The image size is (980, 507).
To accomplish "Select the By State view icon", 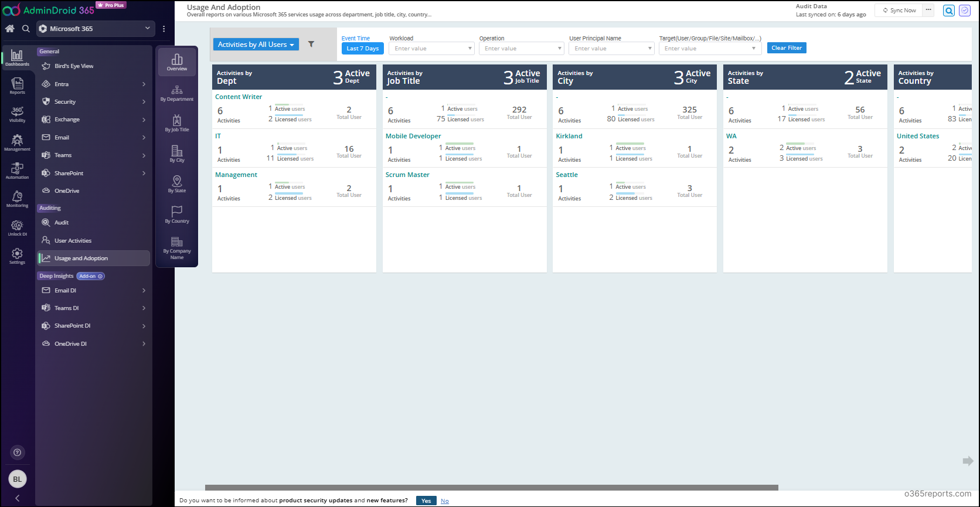I will (x=177, y=185).
